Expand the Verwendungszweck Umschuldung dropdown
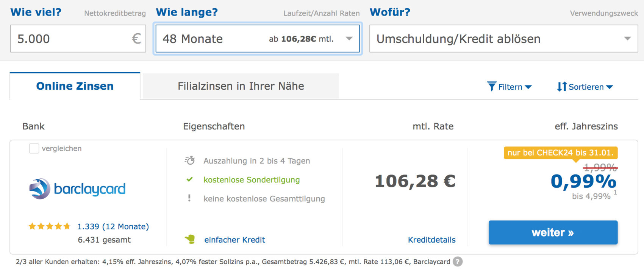The width and height of the screenshot is (644, 271). [x=503, y=39]
